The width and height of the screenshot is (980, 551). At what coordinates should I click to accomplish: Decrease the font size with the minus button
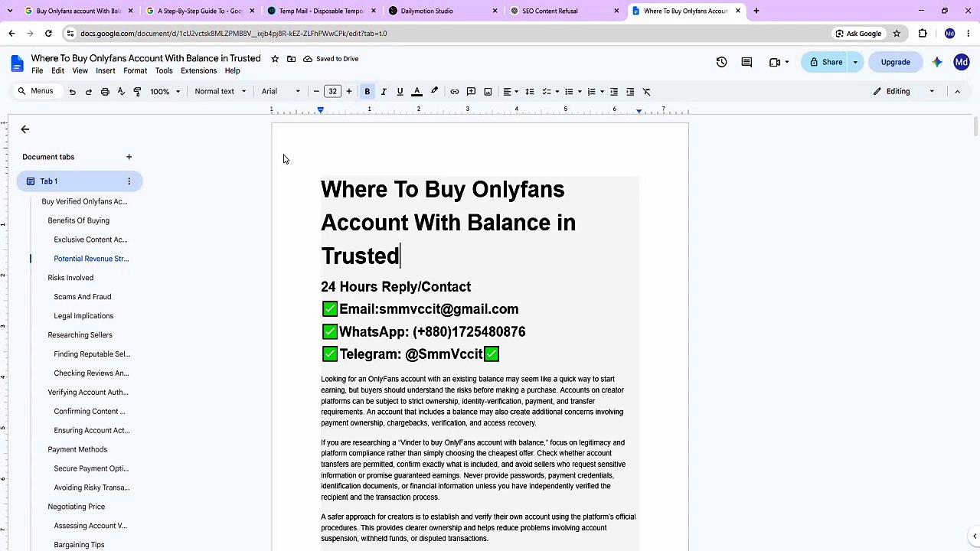[x=316, y=92]
